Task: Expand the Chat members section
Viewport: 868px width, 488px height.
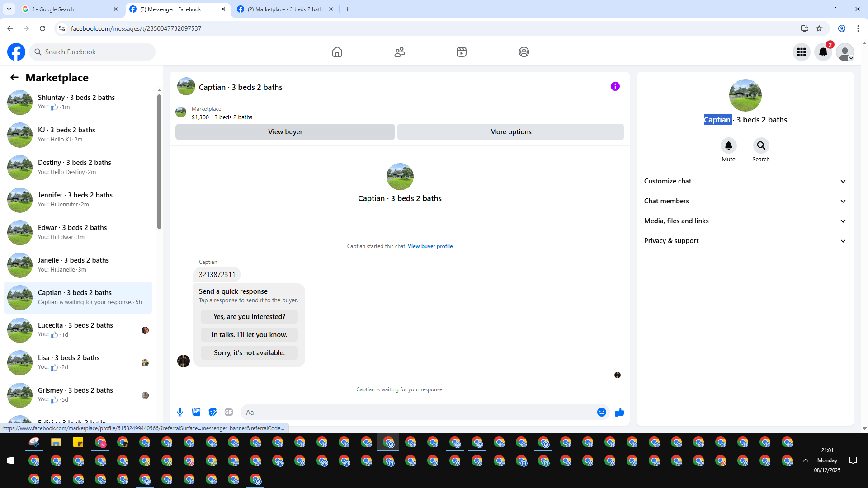Action: [x=745, y=201]
